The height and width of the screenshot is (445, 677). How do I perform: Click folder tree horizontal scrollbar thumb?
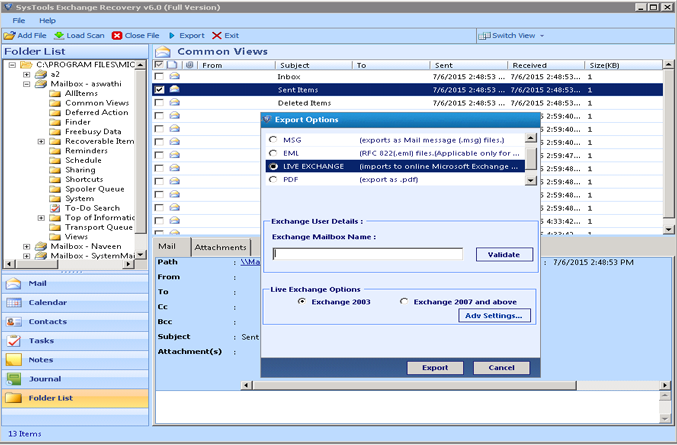[x=35, y=264]
